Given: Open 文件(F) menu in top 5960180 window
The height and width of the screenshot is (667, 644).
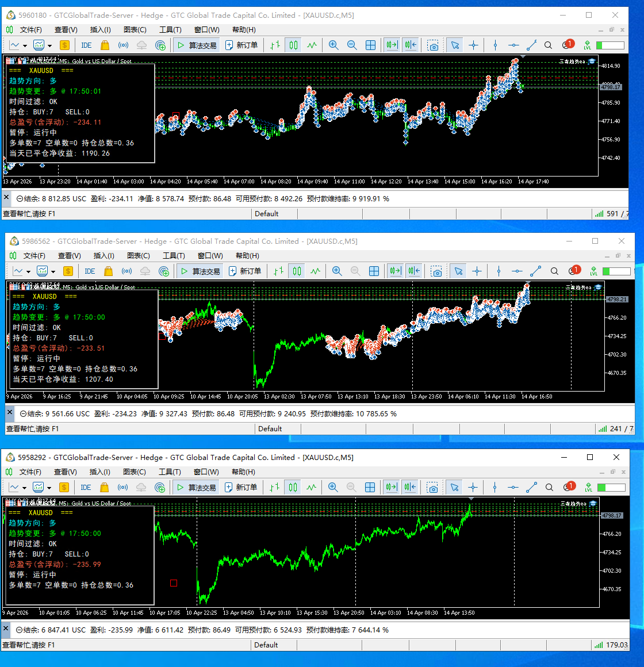Looking at the screenshot, I should tap(30, 30).
